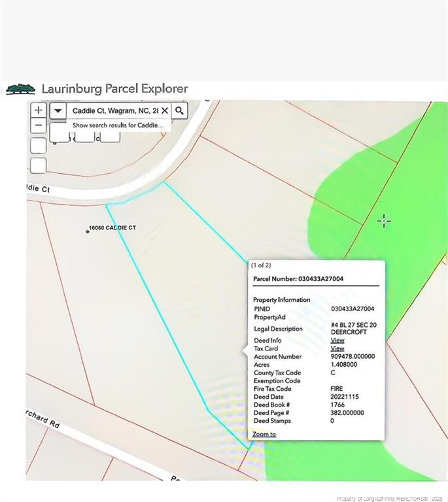Click the (1 of 2) popup counter

pyautogui.click(x=261, y=265)
